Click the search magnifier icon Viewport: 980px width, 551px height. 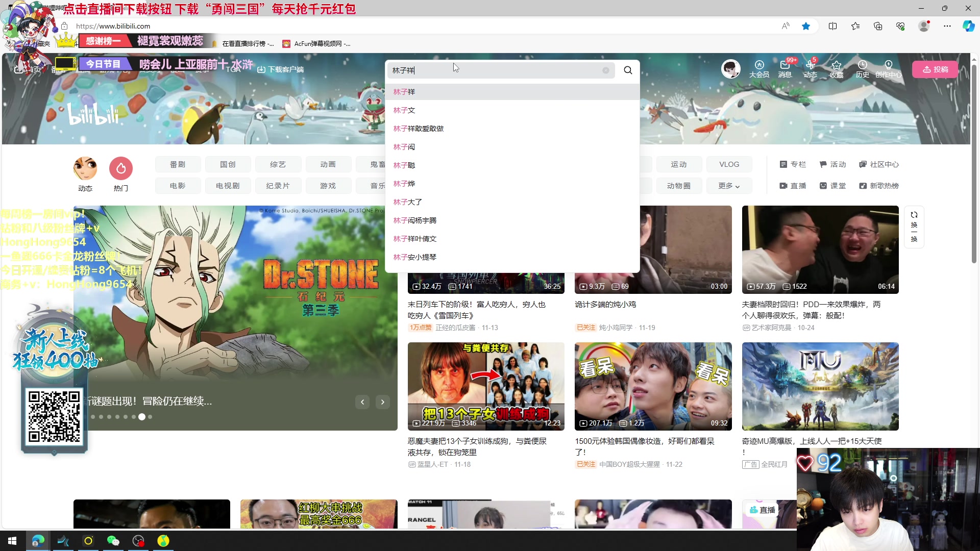pyautogui.click(x=628, y=70)
